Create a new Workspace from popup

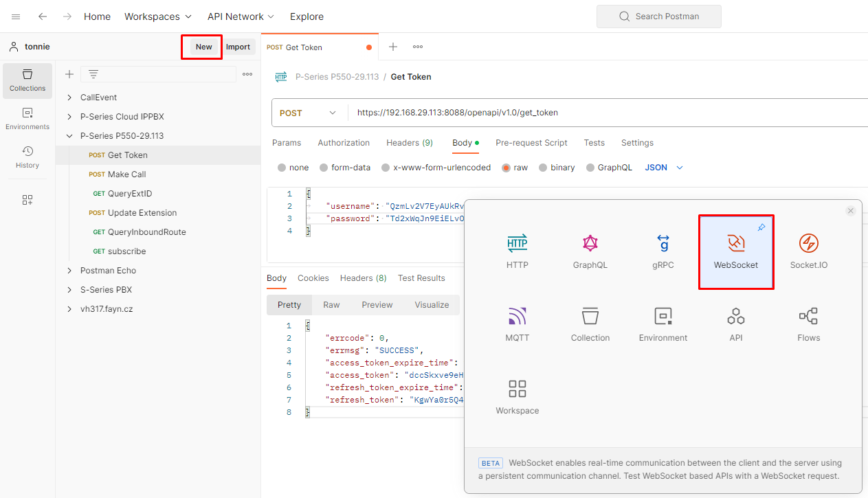518,397
